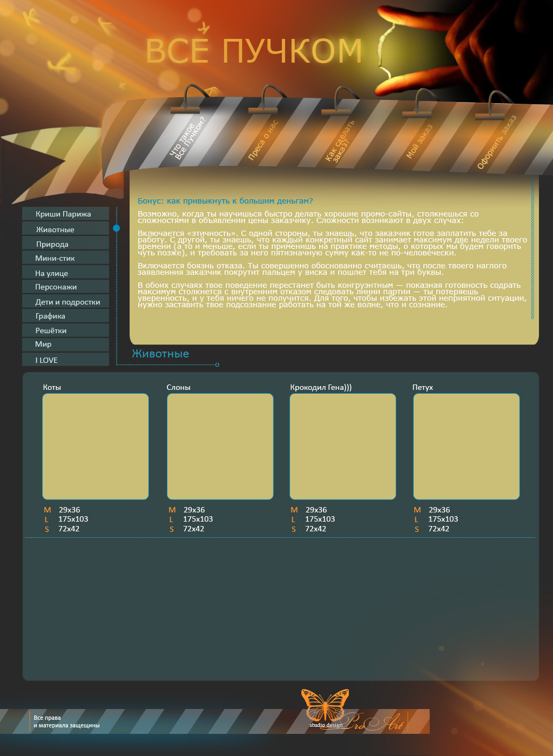The width and height of the screenshot is (553, 756).
Task: Choose size M 29x36 for Слоны
Action: pyautogui.click(x=187, y=510)
